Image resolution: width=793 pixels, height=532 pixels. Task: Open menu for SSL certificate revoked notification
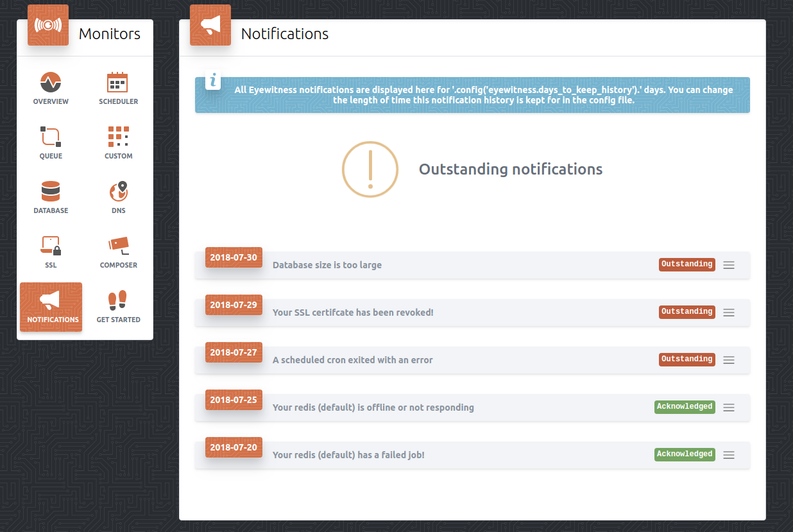click(x=729, y=313)
